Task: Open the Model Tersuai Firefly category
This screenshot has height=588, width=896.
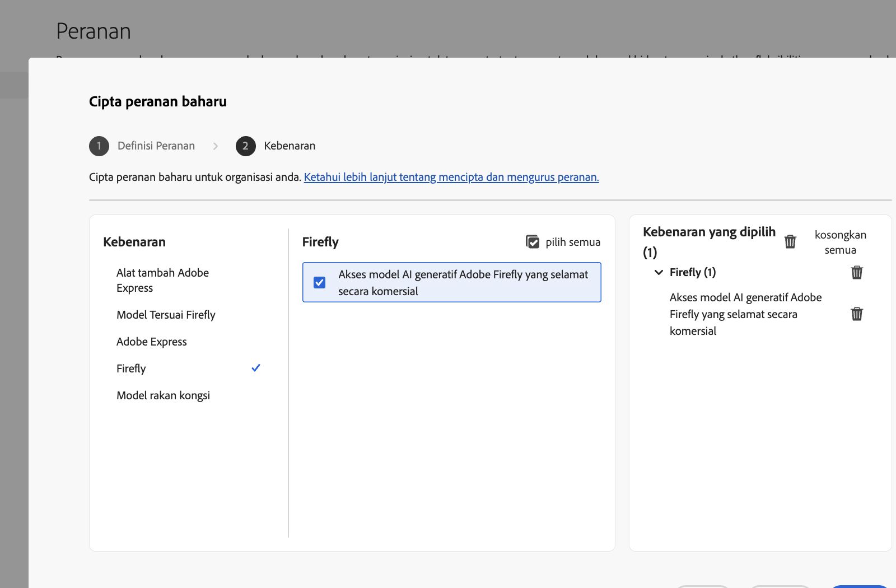Action: [166, 315]
